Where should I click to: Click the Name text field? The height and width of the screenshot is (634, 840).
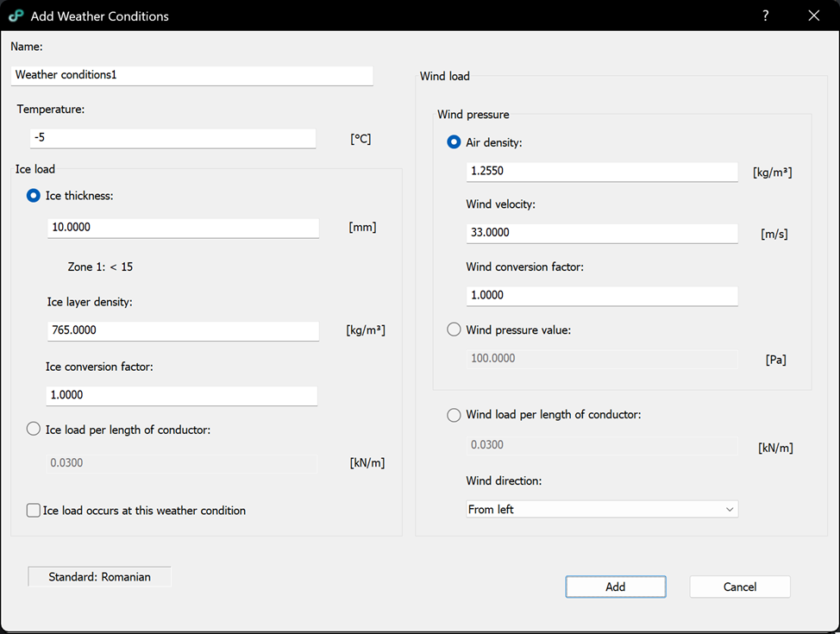click(191, 75)
